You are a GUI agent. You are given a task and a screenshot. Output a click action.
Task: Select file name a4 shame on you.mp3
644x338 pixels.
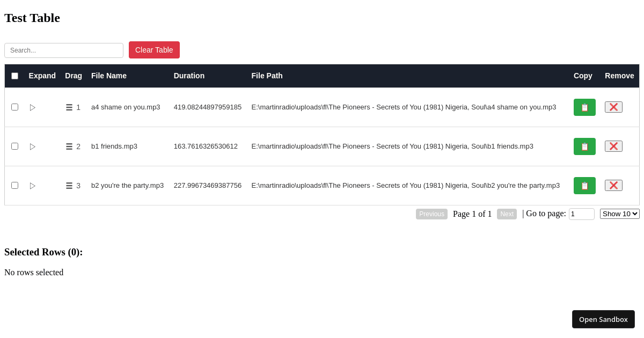click(126, 107)
